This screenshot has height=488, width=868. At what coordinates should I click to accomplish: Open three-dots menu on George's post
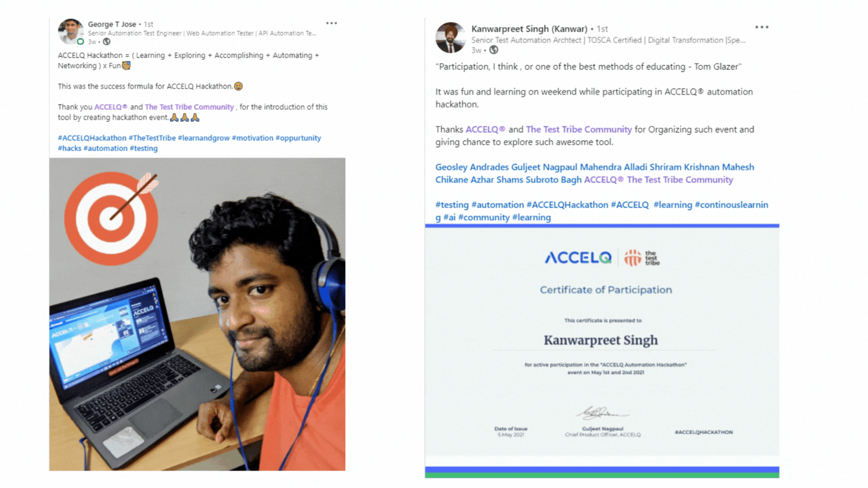[332, 23]
